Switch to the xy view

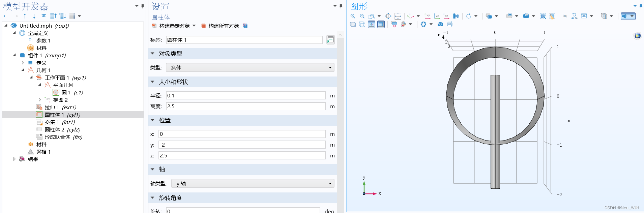428,16
